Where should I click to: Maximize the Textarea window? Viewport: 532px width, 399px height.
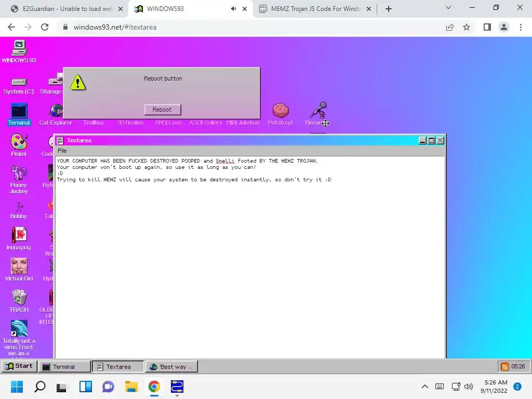coord(431,140)
